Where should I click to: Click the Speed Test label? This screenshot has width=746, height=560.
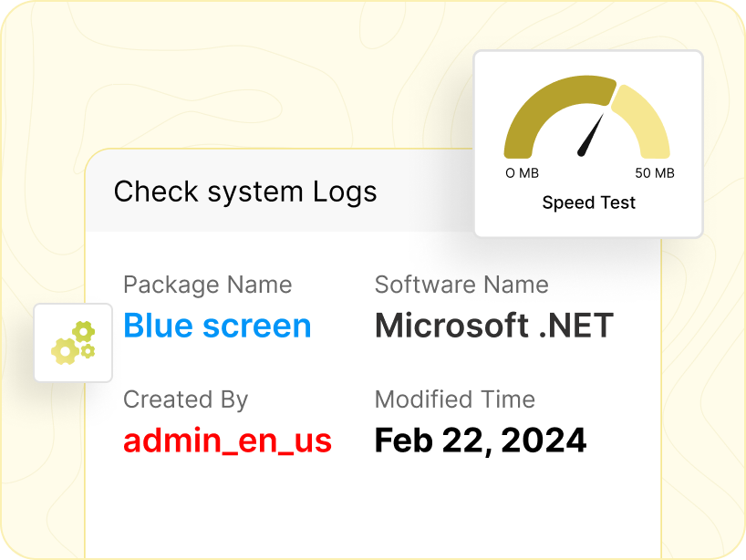[588, 202]
